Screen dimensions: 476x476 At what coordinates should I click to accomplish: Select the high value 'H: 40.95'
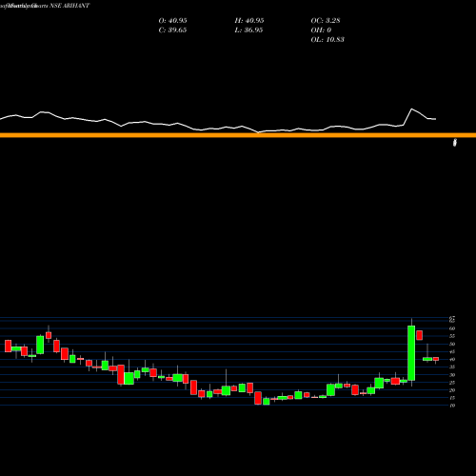tap(249, 21)
